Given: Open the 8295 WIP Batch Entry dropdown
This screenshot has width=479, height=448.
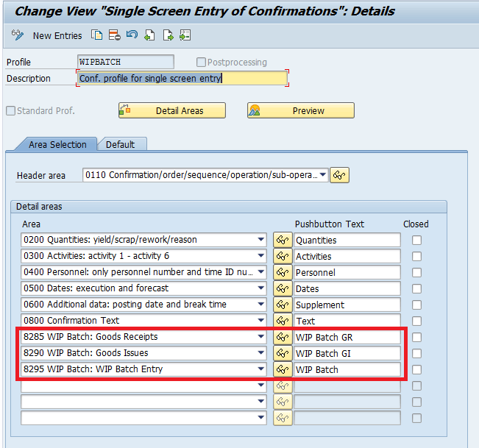Looking at the screenshot, I should 261,369.
